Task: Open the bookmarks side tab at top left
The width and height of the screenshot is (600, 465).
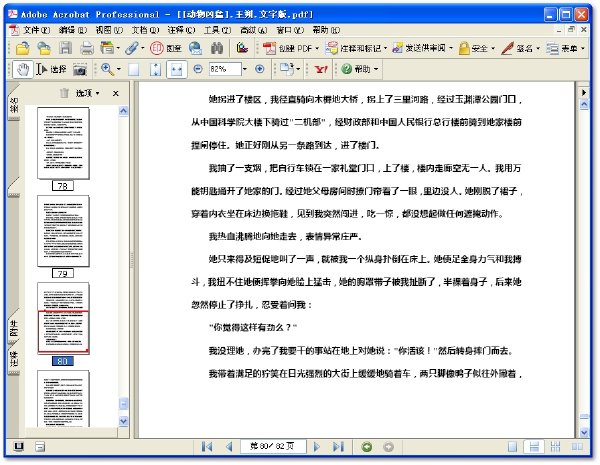Action: (x=14, y=104)
